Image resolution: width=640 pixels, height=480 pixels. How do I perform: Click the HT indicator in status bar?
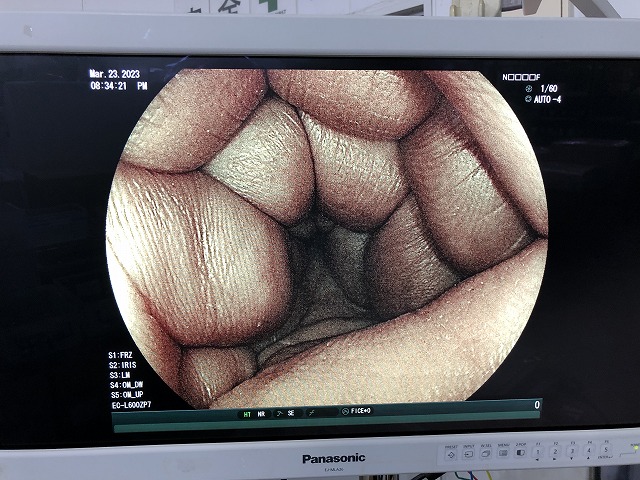247,414
